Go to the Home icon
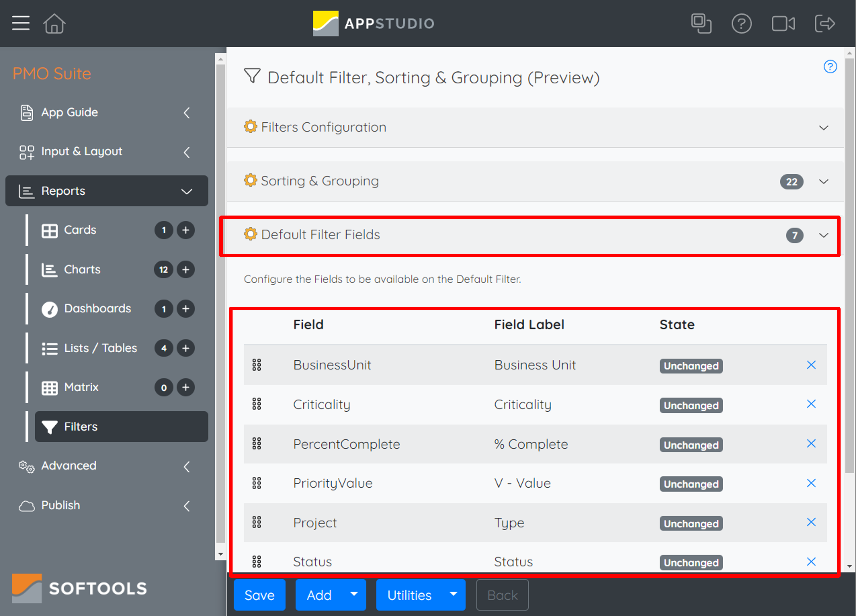This screenshot has height=616, width=856. [54, 23]
